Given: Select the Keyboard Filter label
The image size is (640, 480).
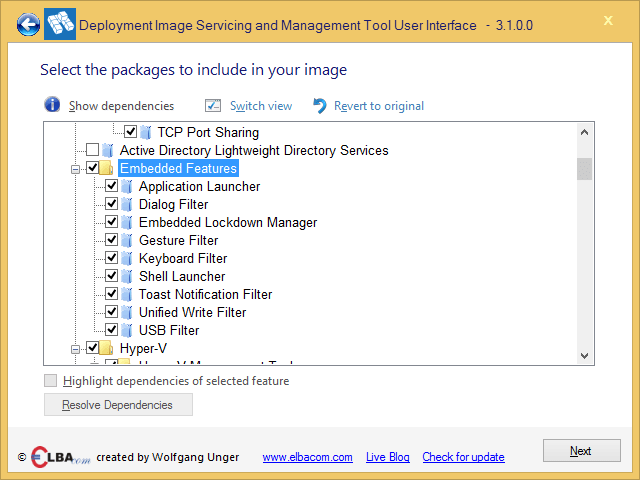Looking at the screenshot, I should 183,258.
